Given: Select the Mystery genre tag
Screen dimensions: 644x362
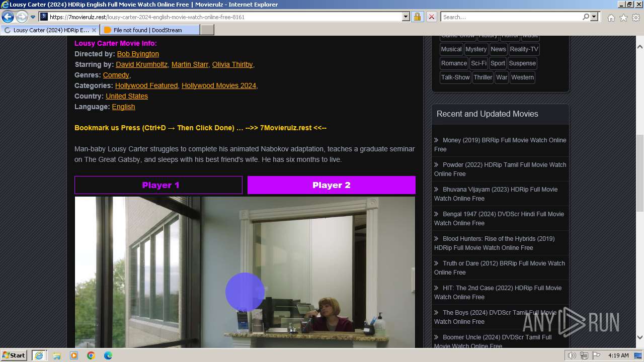Looking at the screenshot, I should [476, 49].
